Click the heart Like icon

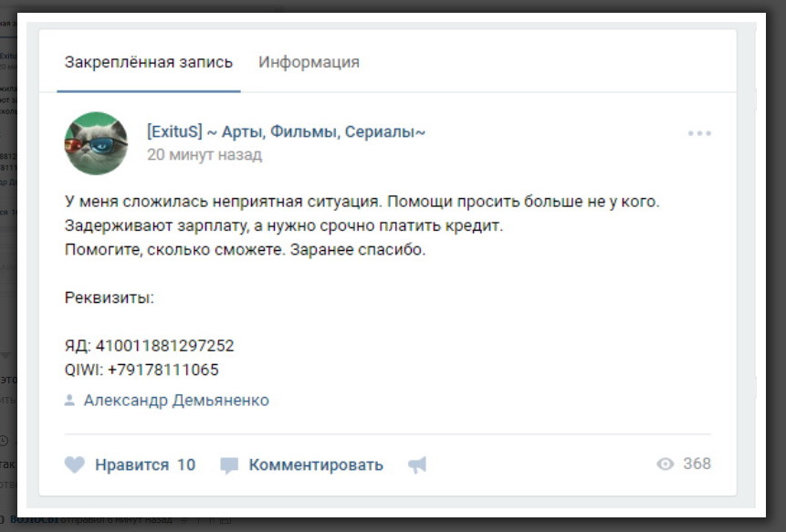[75, 465]
